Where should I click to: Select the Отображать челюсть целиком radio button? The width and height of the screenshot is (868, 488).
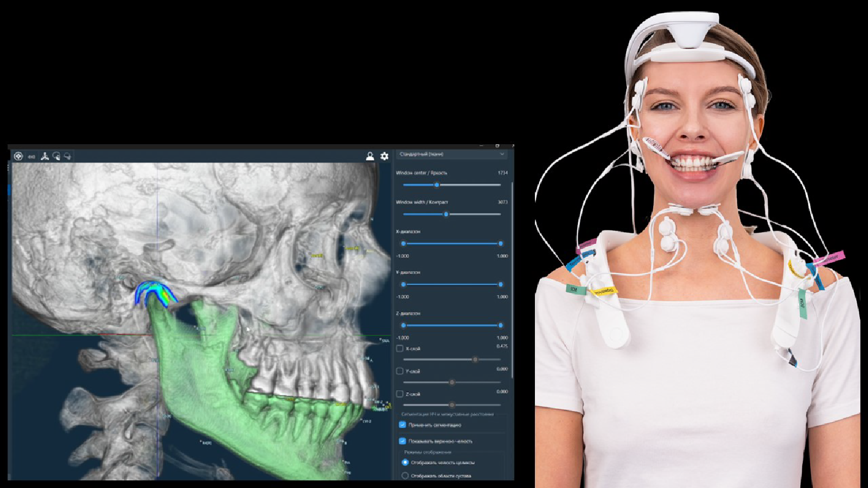(405, 463)
